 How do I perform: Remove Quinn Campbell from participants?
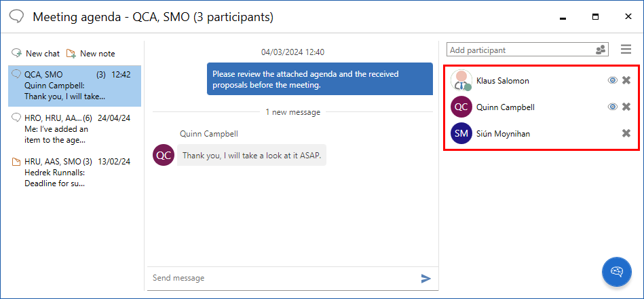pos(626,107)
